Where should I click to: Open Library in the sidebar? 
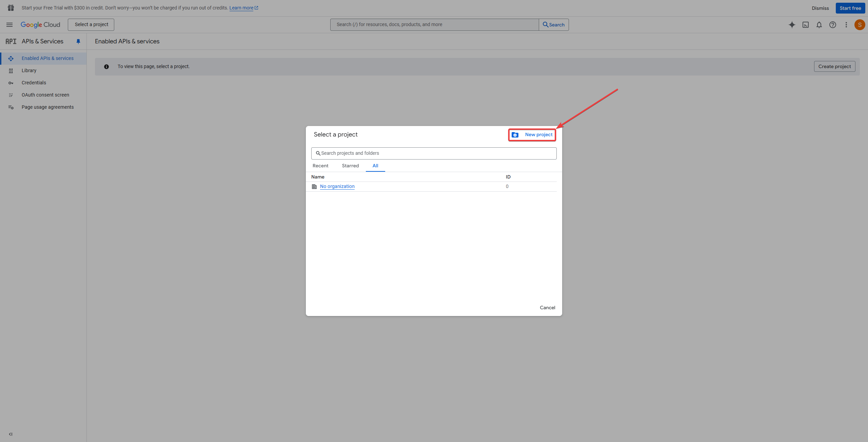(x=43, y=70)
